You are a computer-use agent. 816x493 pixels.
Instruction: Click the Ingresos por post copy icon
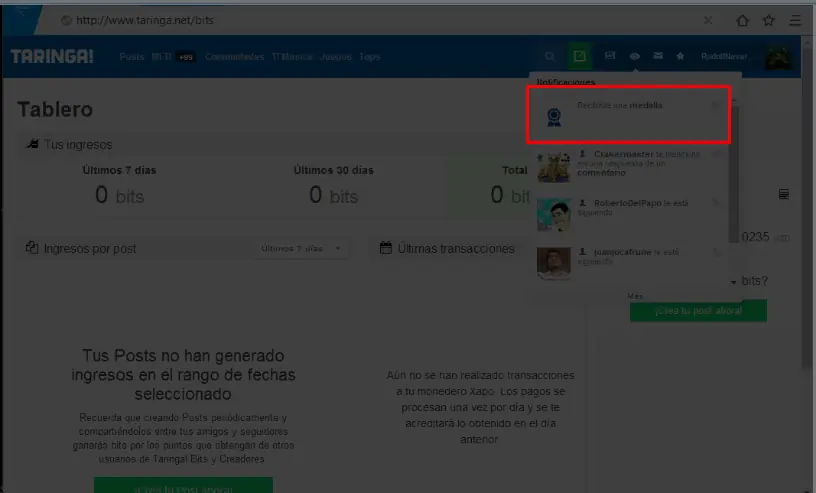[32, 248]
